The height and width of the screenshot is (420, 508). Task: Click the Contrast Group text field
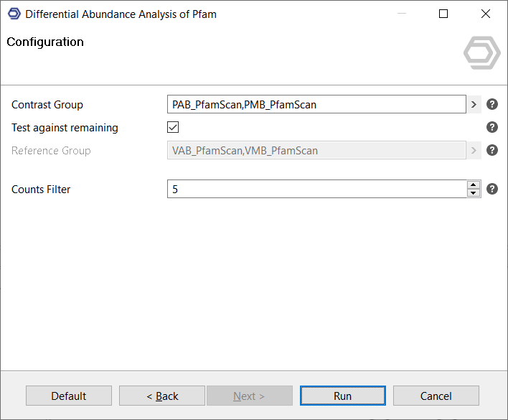click(x=316, y=105)
